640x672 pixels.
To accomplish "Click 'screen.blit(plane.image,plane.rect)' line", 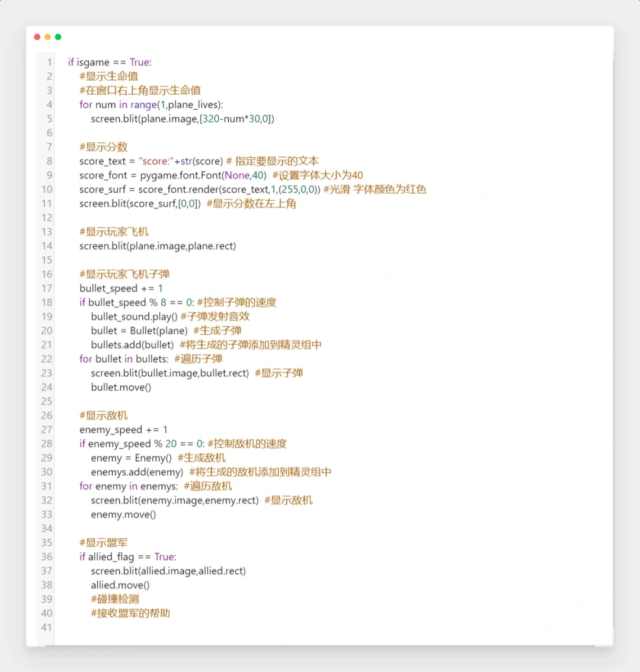I will click(x=158, y=246).
